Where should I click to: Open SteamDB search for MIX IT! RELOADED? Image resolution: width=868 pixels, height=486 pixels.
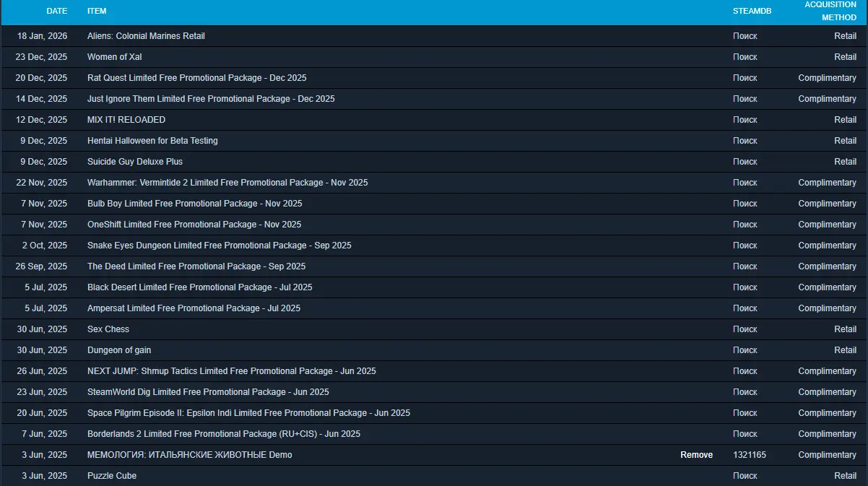tap(745, 120)
